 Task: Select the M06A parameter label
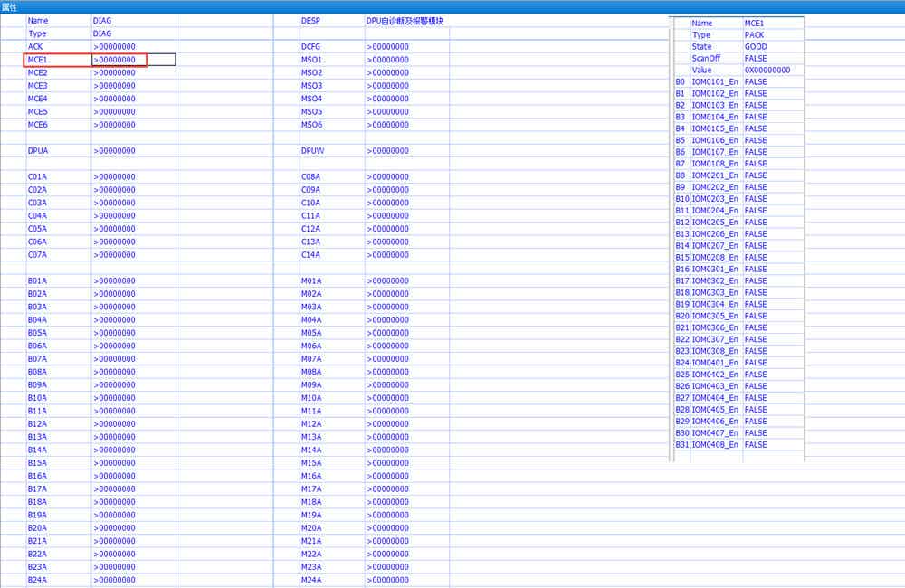(311, 346)
